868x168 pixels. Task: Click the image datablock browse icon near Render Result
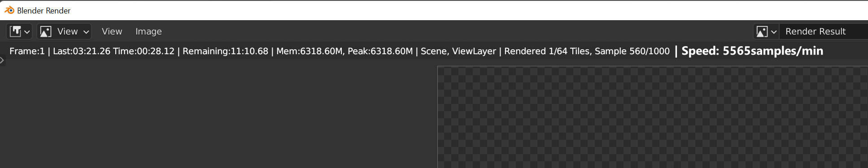click(x=762, y=31)
